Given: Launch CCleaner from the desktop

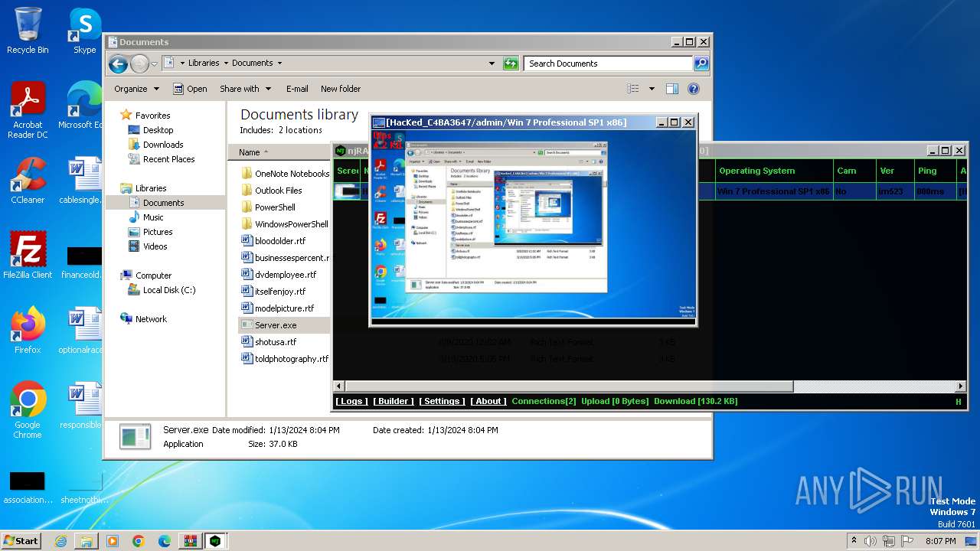Looking at the screenshot, I should coord(28,181).
